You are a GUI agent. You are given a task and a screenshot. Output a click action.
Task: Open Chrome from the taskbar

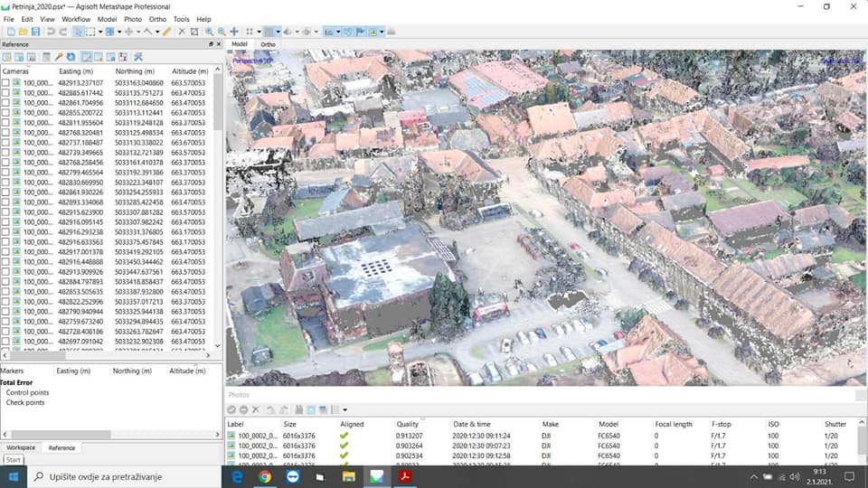coord(265,476)
